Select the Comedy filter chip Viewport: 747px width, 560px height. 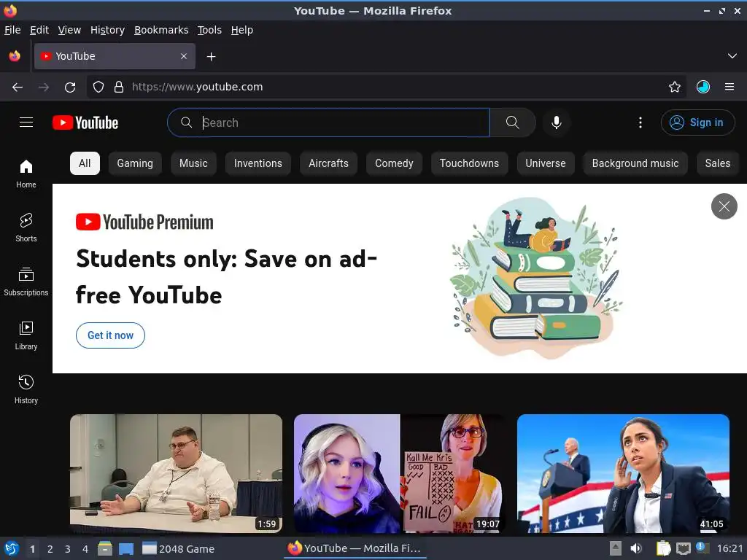(x=394, y=163)
